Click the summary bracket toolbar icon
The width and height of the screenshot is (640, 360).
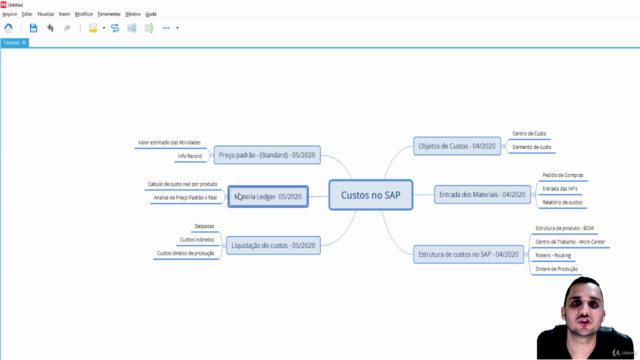(x=149, y=28)
